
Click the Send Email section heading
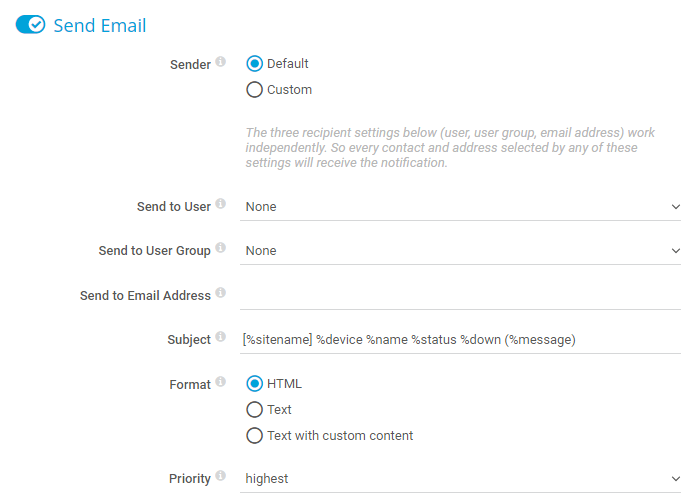[99, 25]
